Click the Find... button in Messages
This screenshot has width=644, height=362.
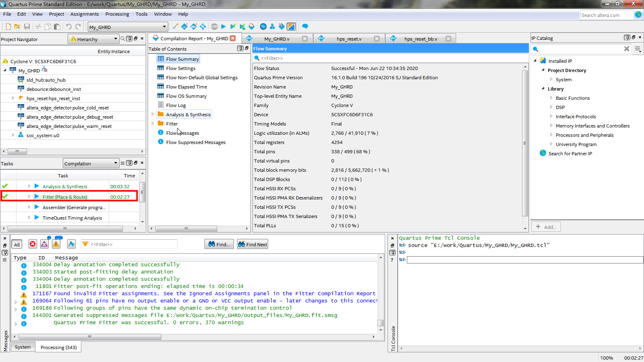tap(219, 244)
